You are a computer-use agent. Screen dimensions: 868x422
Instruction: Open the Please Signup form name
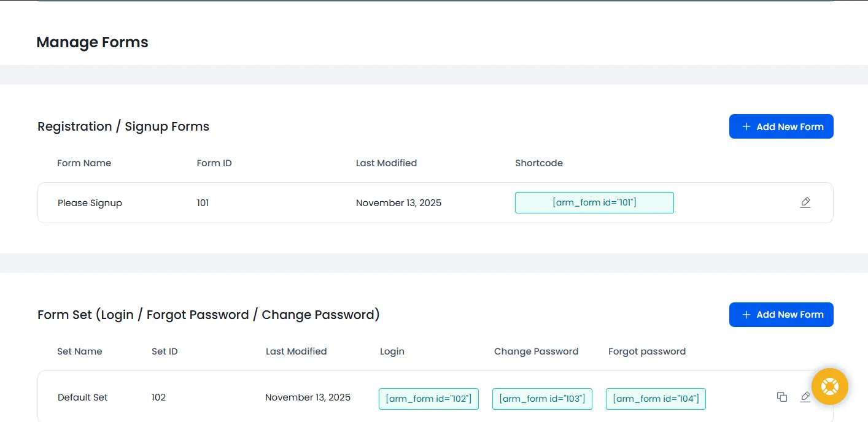click(x=90, y=202)
